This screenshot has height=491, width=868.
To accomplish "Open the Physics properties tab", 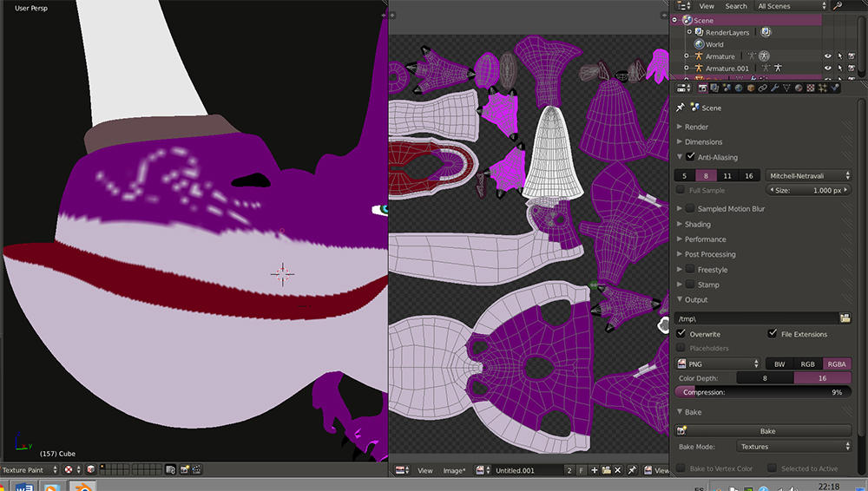I will [x=835, y=88].
